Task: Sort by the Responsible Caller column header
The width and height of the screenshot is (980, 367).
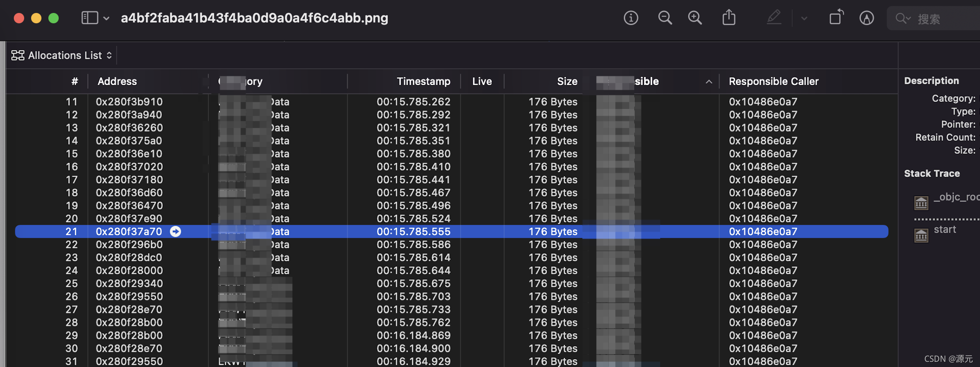Action: [774, 81]
